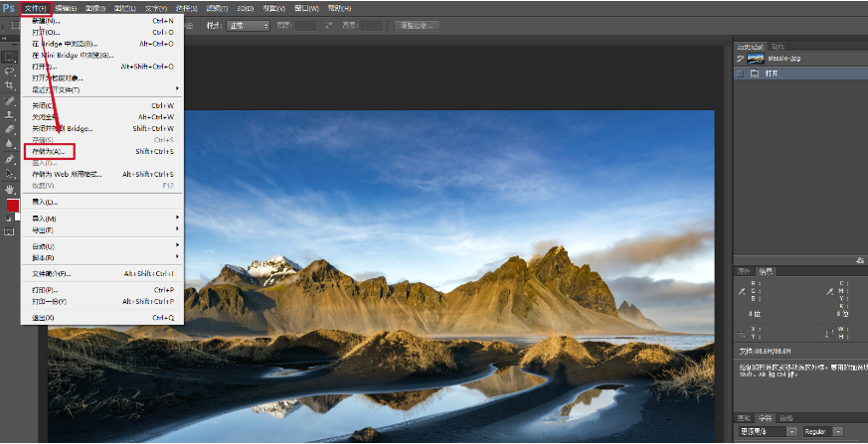Select the 打开 history state
Screen dimensions: 868x444
tap(801, 74)
